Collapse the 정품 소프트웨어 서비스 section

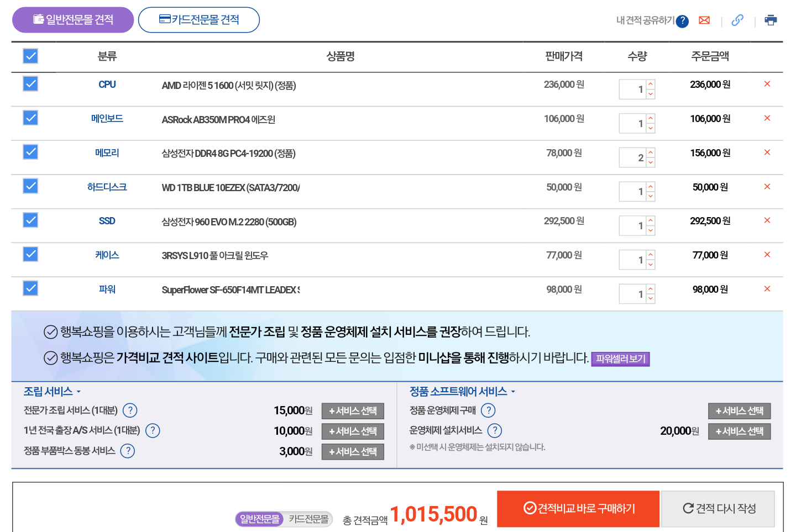462,392
